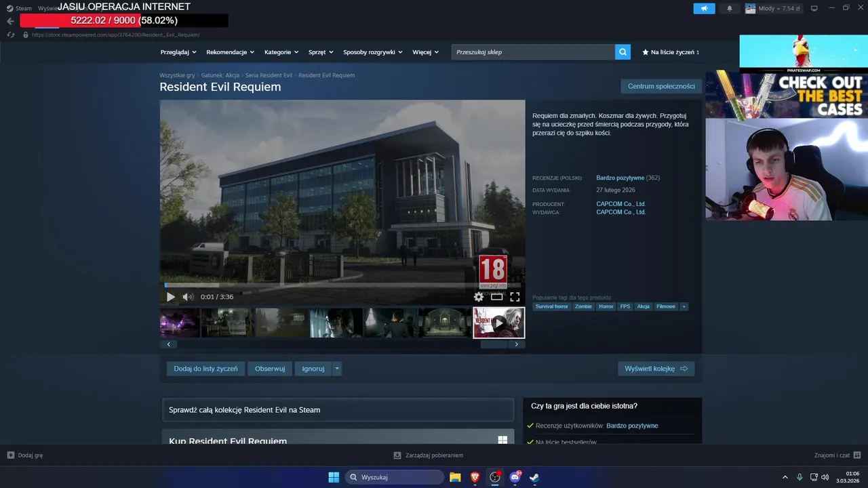Viewport: 868px width, 488px height.
Task: Open the Seria Resident Evil breadcrumb
Action: 269,75
